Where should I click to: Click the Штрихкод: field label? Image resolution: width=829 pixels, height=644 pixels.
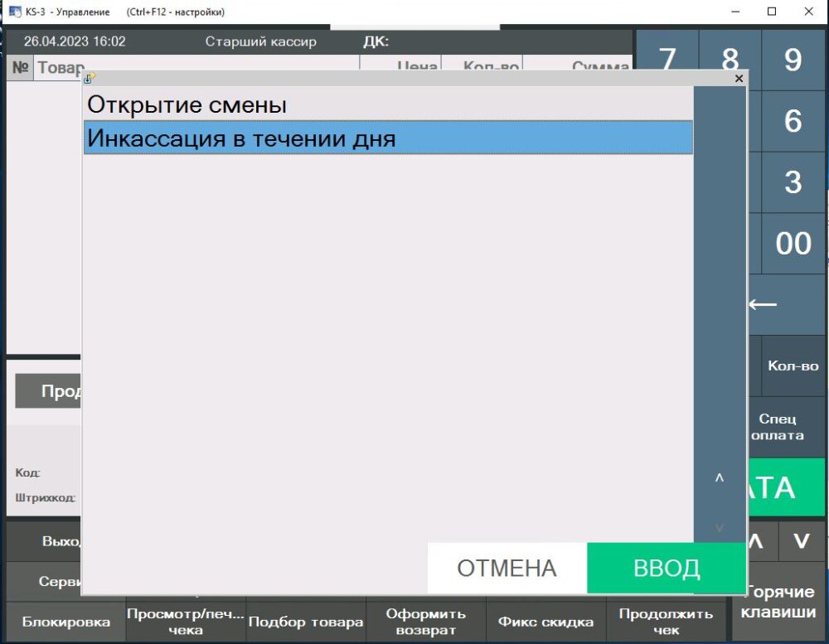coord(46,497)
